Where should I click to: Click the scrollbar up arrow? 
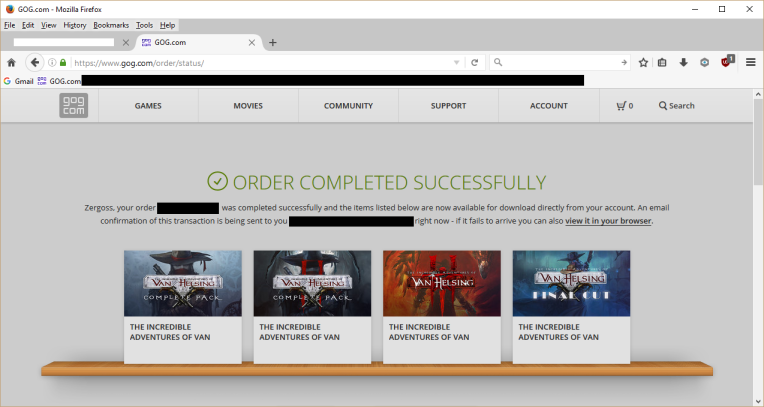(758, 94)
